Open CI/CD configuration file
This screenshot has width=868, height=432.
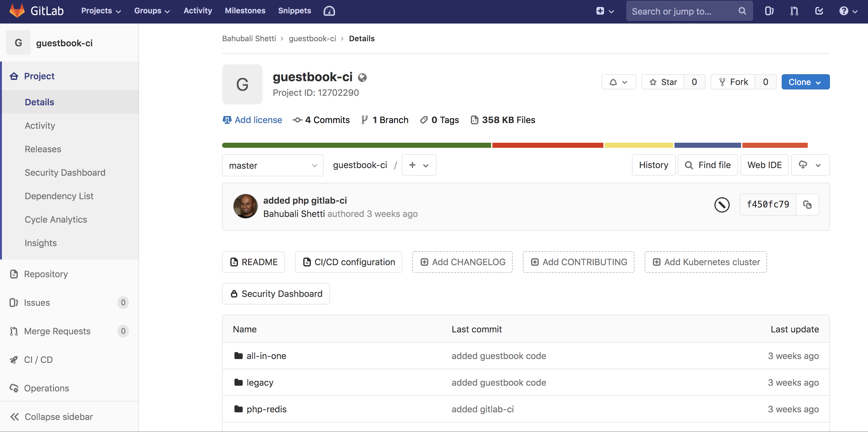[348, 262]
